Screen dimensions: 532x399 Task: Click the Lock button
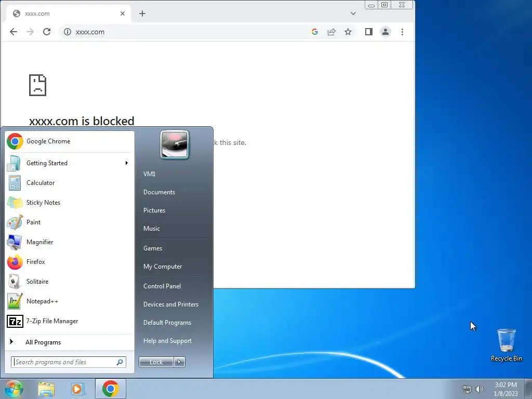point(156,362)
